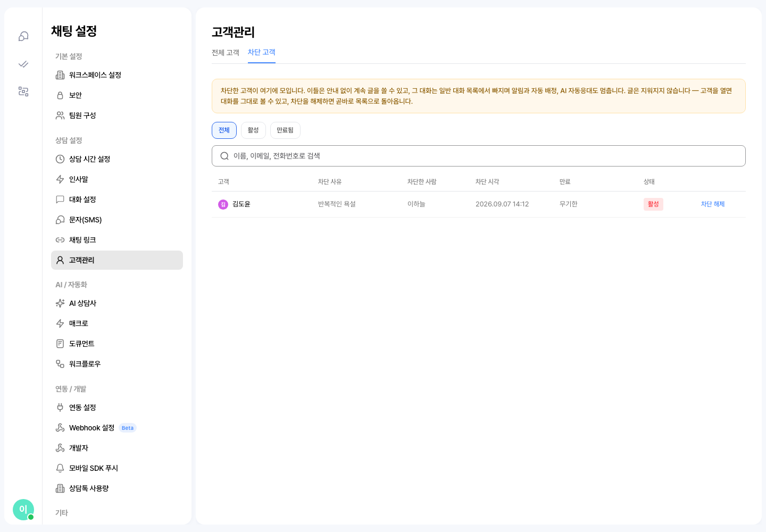Open 고객관리 in the sidebar

[x=117, y=260]
